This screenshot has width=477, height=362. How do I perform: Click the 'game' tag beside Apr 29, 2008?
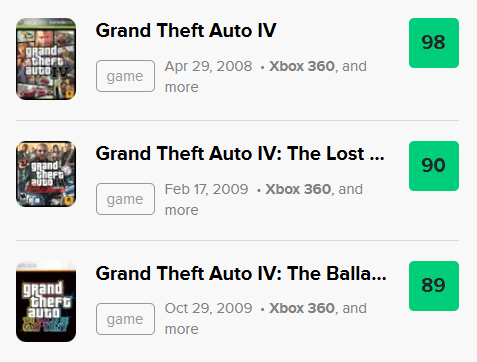(x=125, y=76)
